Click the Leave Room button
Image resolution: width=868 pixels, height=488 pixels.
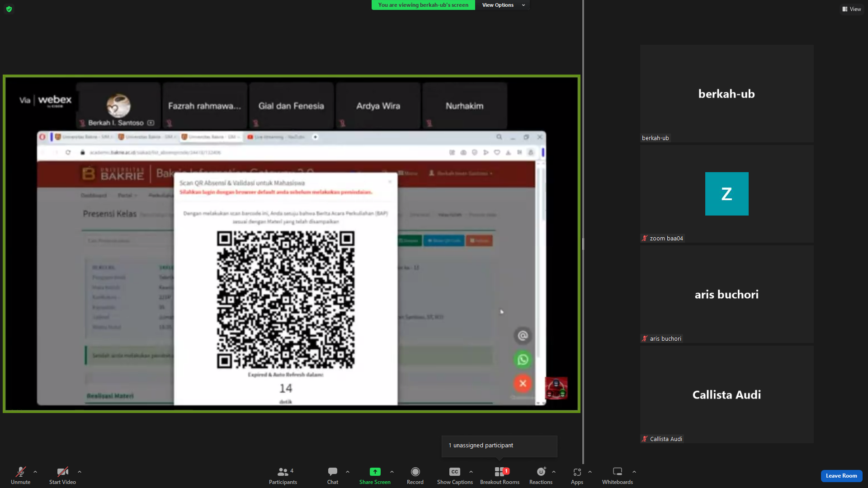tap(841, 476)
